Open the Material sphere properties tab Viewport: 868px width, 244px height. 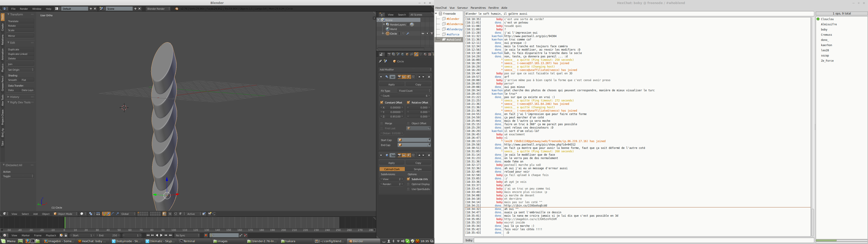tap(425, 54)
